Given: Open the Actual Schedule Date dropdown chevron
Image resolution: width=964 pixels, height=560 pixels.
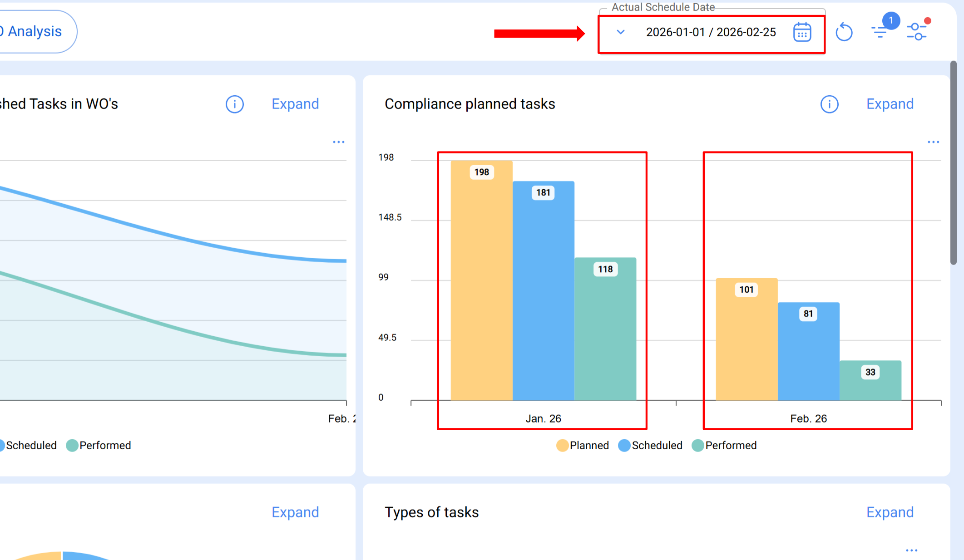Looking at the screenshot, I should tap(621, 32).
